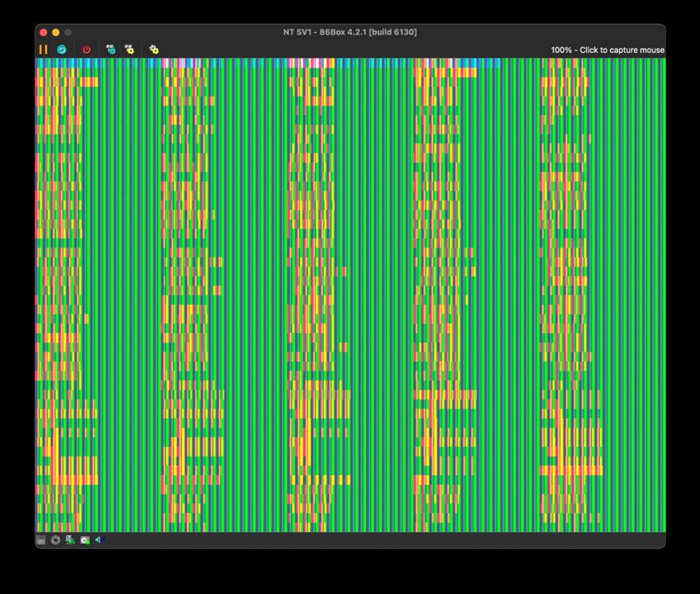Click the floppy disk drive status icon
Viewport: 700px width, 594px height.
41,540
